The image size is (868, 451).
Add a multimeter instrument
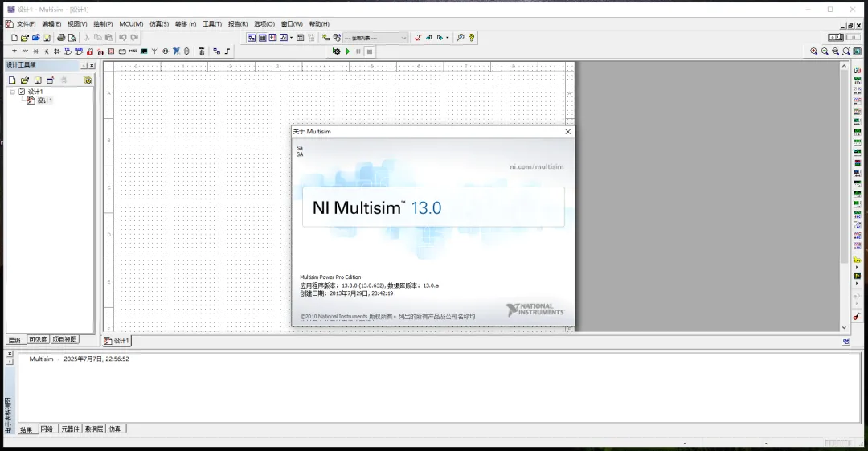click(857, 71)
